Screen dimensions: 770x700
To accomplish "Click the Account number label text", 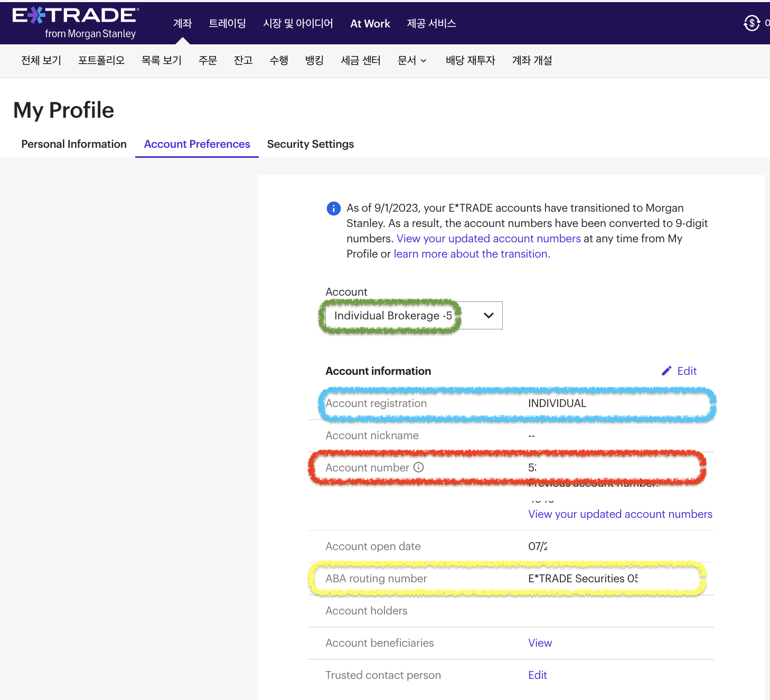I will click(367, 468).
